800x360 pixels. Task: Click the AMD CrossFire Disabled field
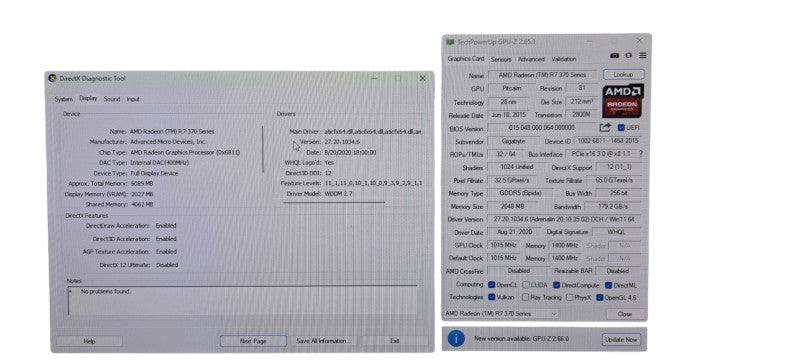pyautogui.click(x=518, y=271)
